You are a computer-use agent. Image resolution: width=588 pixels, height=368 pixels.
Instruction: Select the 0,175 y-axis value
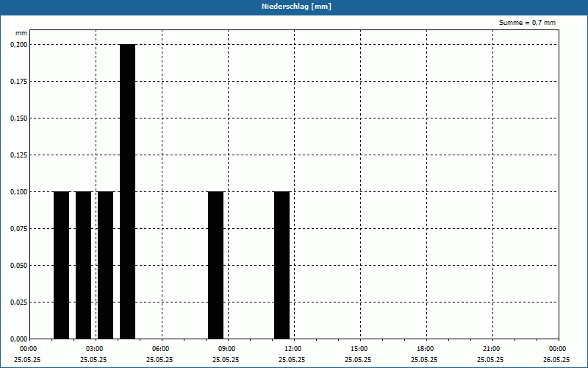pyautogui.click(x=19, y=82)
